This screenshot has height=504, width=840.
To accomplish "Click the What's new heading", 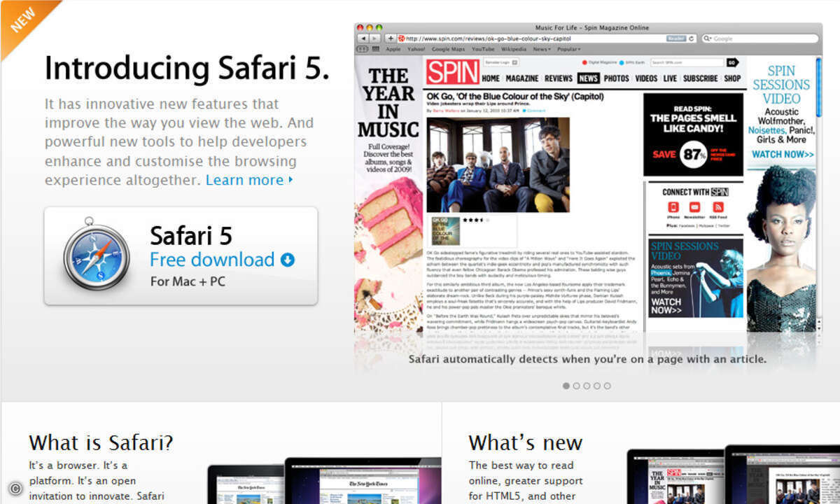I will click(525, 442).
